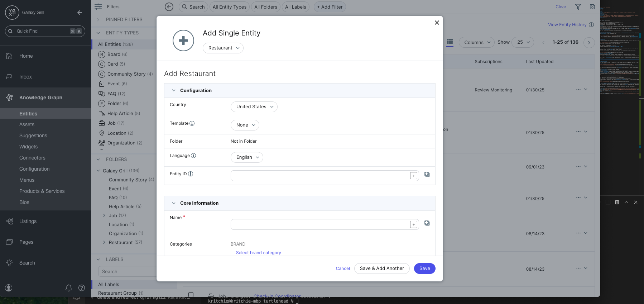Screen dimensions: 644x304
Task: Click the Template info icon
Action: point(192,123)
